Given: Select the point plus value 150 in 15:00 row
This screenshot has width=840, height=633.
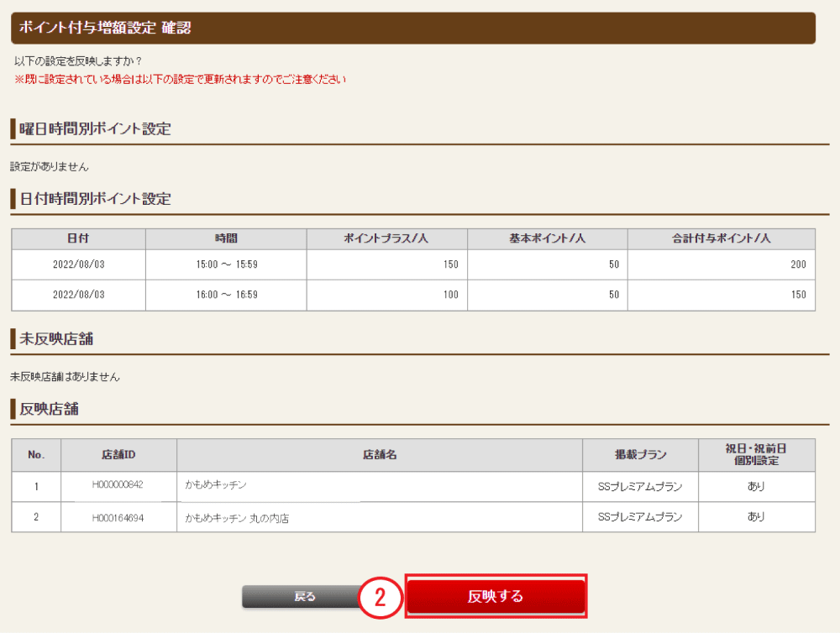Looking at the screenshot, I should click(x=450, y=264).
